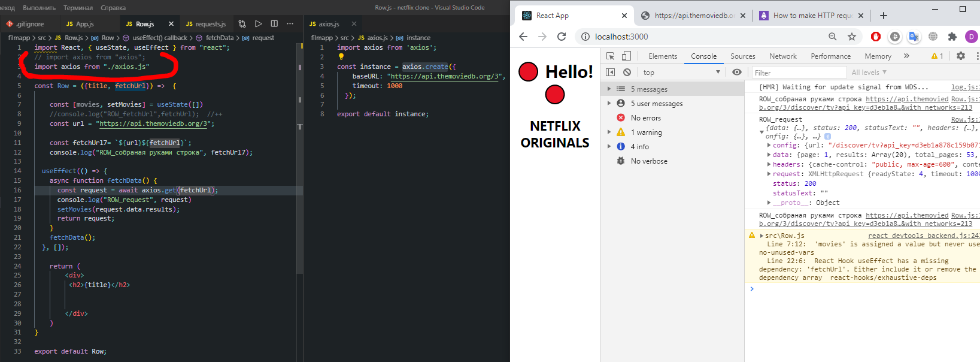Switch to the Sources tab in DevTools

[x=743, y=56]
